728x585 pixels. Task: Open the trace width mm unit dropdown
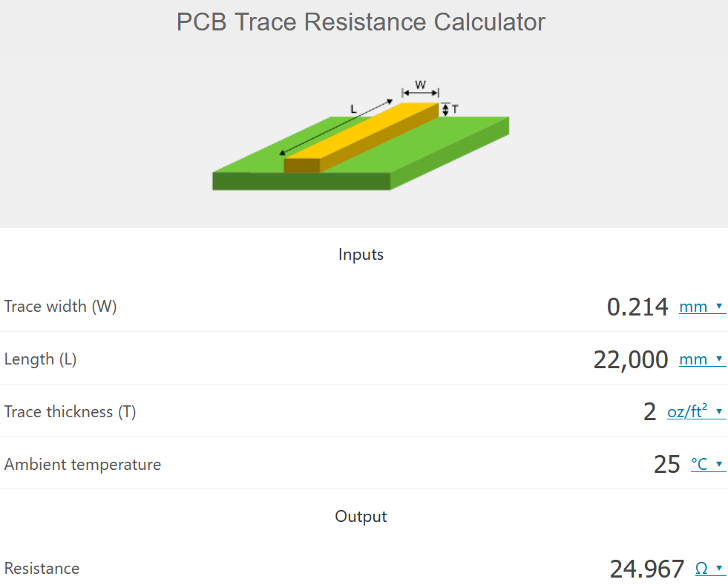click(x=701, y=307)
